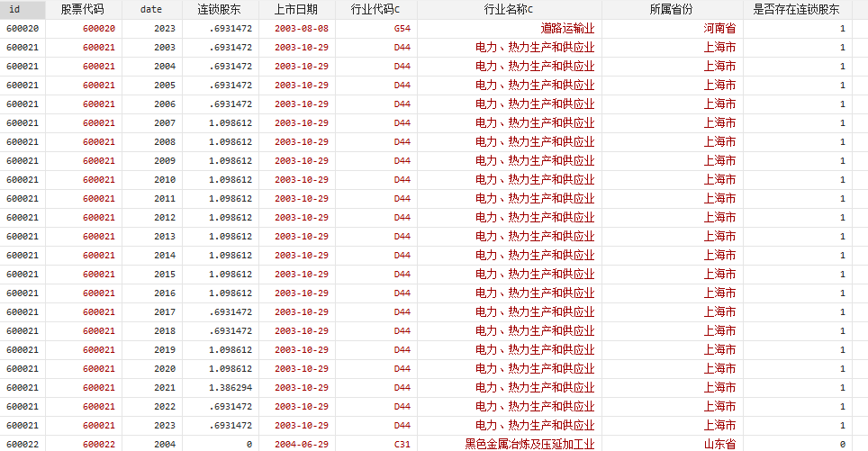Click the 上市日期 column header
Viewport: 868px width, 451px height.
pyautogui.click(x=295, y=9)
